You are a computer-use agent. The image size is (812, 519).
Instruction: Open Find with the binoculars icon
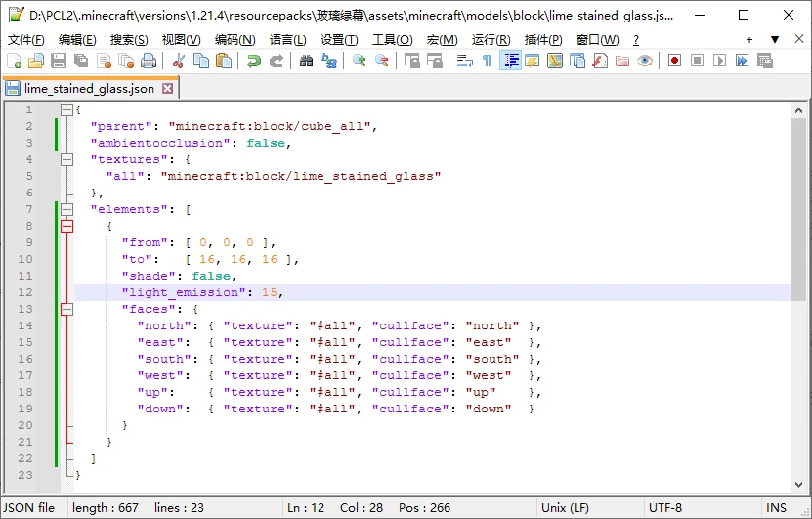pos(307,62)
